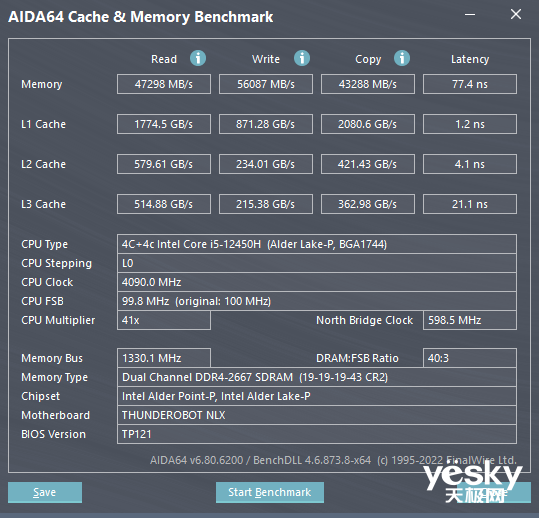Click the L1 Cache row label

43,124
